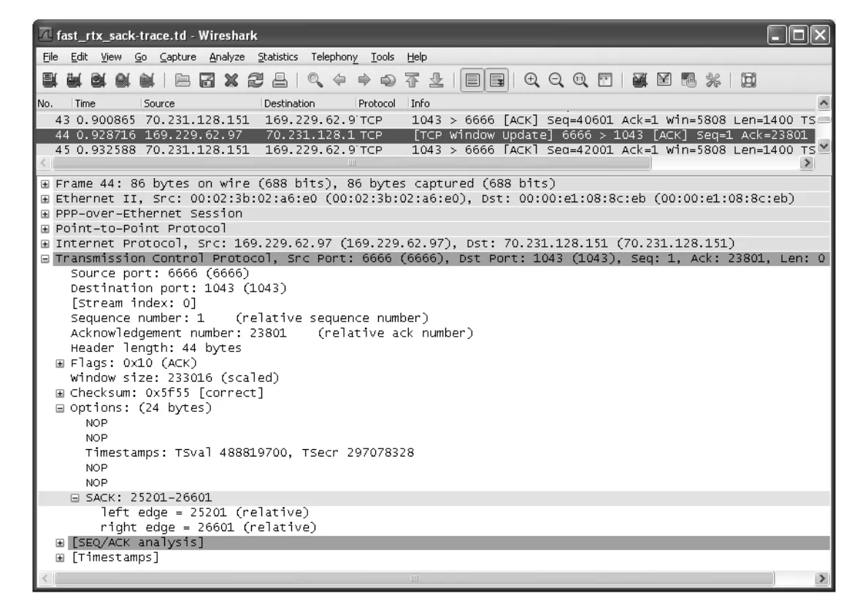Click packet list horizontal scrollbar thumb
This screenshot has width=868, height=604.
point(352,163)
